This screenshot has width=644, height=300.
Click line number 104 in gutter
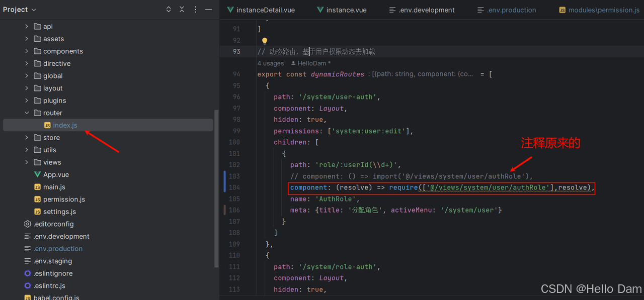234,187
